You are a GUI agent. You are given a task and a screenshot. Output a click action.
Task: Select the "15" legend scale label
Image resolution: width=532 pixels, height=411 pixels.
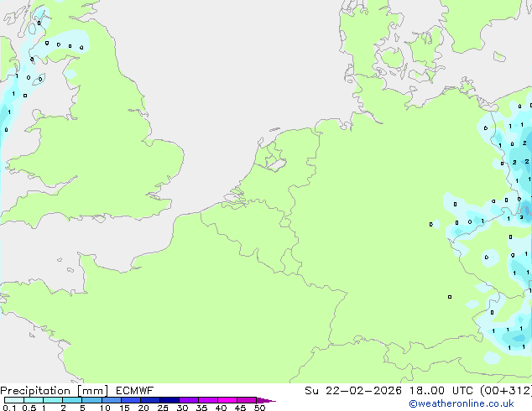[124, 408]
